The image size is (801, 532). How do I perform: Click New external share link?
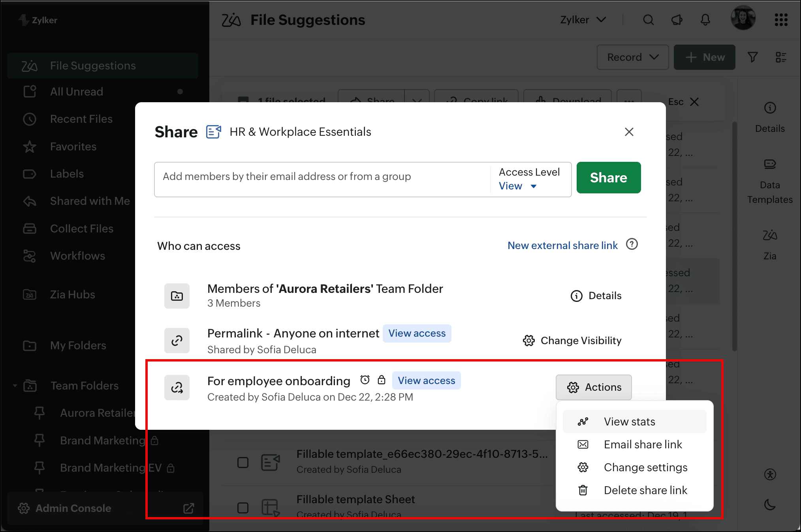(562, 245)
